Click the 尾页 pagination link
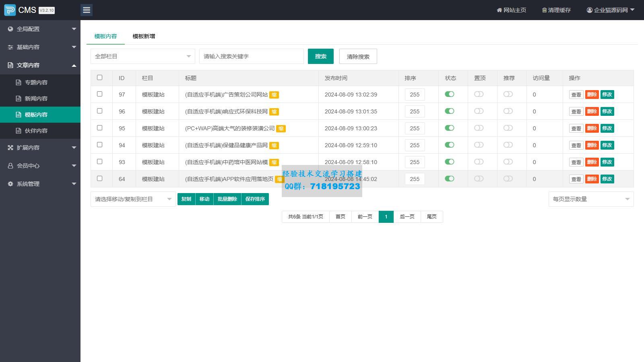Viewport: 644px width, 362px height. (x=431, y=217)
